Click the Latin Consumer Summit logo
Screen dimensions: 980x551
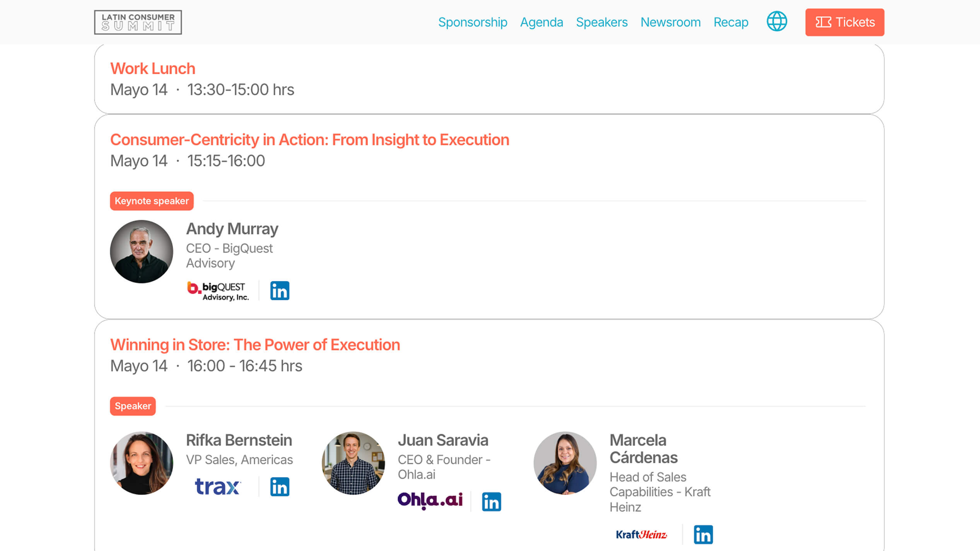pyautogui.click(x=138, y=22)
